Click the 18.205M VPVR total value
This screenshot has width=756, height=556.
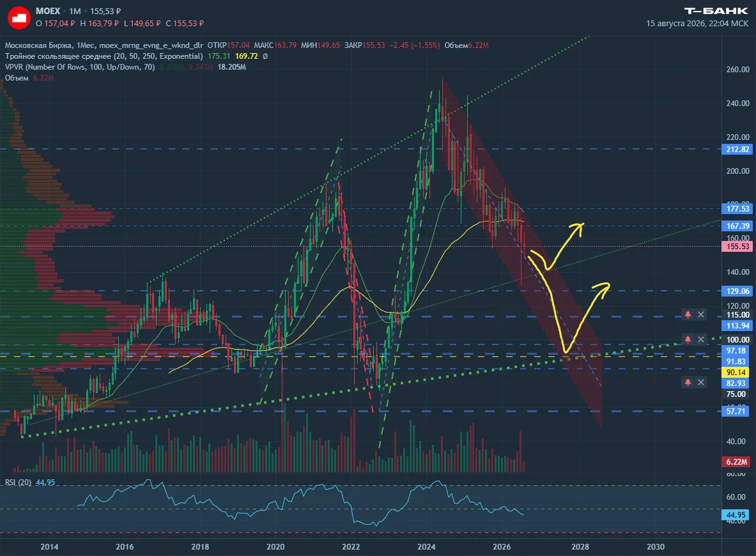[x=232, y=67]
